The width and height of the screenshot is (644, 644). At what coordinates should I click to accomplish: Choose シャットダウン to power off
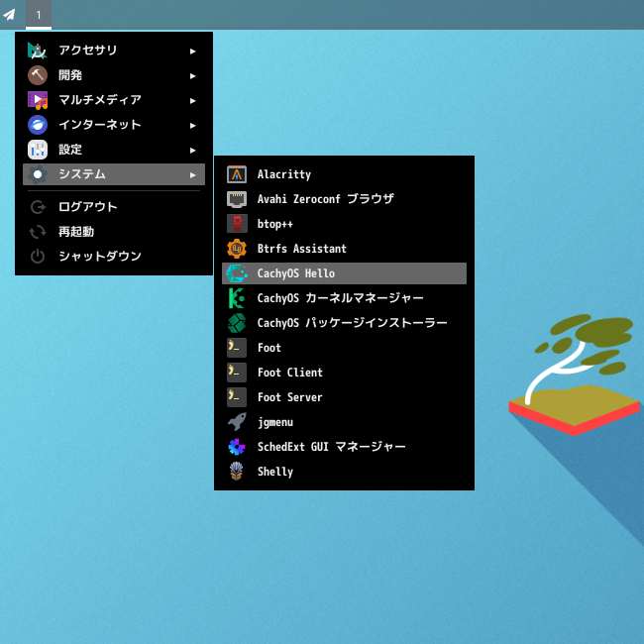[x=114, y=257]
